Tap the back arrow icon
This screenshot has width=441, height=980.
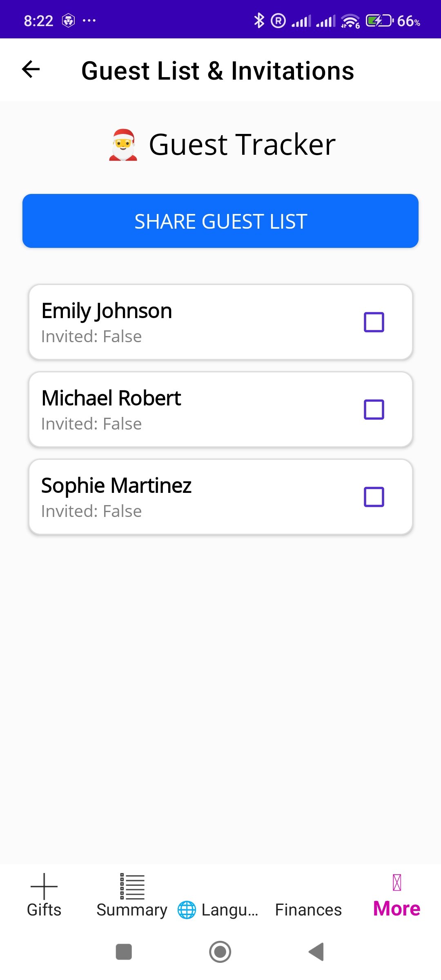[31, 69]
